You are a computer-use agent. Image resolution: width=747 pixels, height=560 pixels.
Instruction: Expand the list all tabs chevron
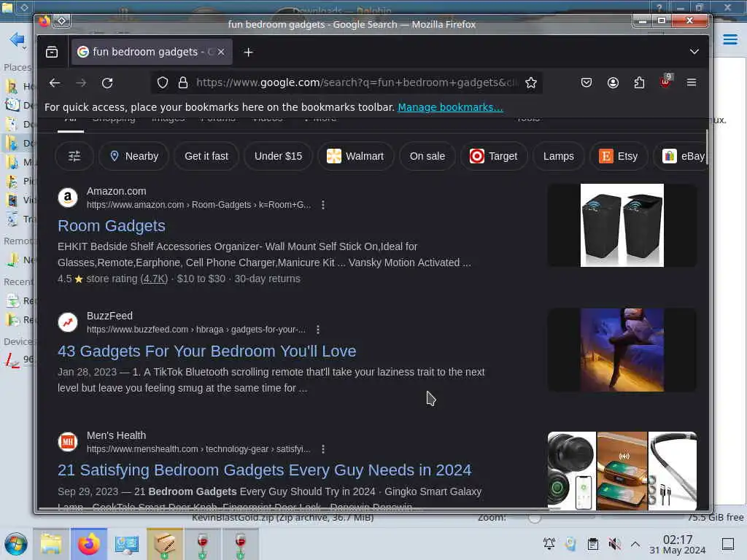(694, 52)
